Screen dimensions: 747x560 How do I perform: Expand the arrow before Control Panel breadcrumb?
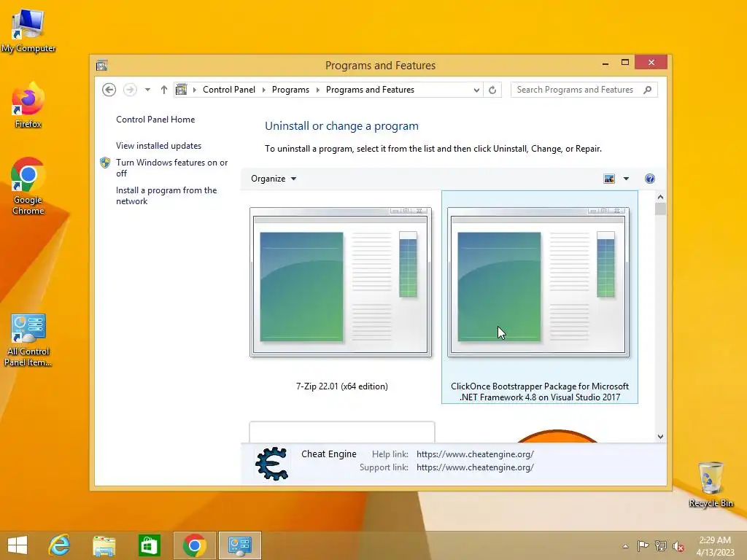(194, 90)
